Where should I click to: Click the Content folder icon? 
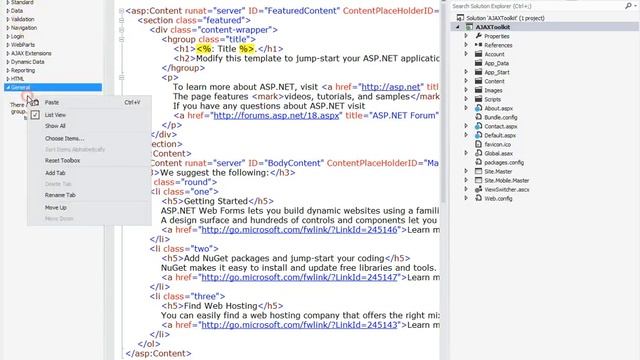[478, 81]
